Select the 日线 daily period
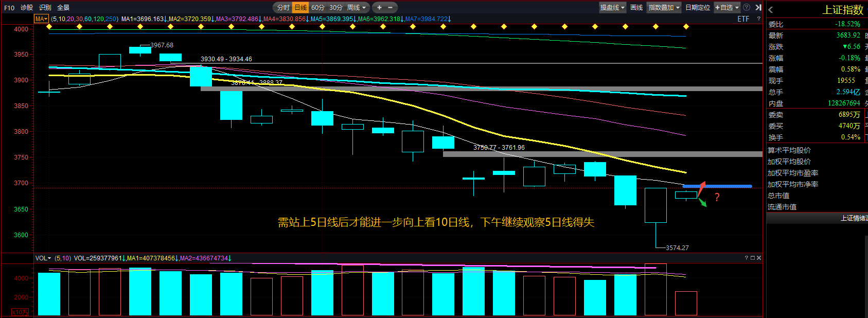Screen dimensions: 868x318 tap(300, 7)
